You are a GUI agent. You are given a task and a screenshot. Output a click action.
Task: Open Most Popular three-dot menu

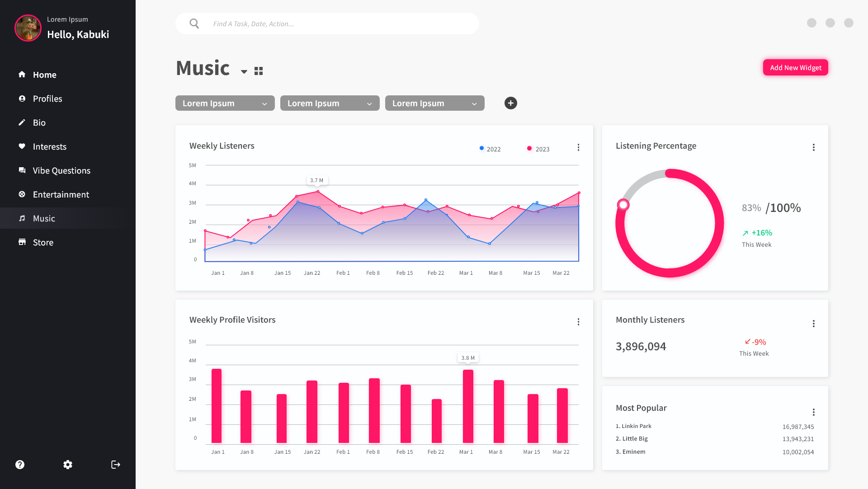(x=813, y=412)
